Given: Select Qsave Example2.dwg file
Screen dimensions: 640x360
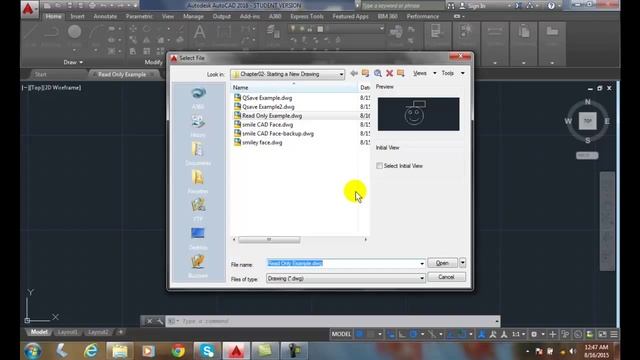Looking at the screenshot, I should (x=268, y=107).
